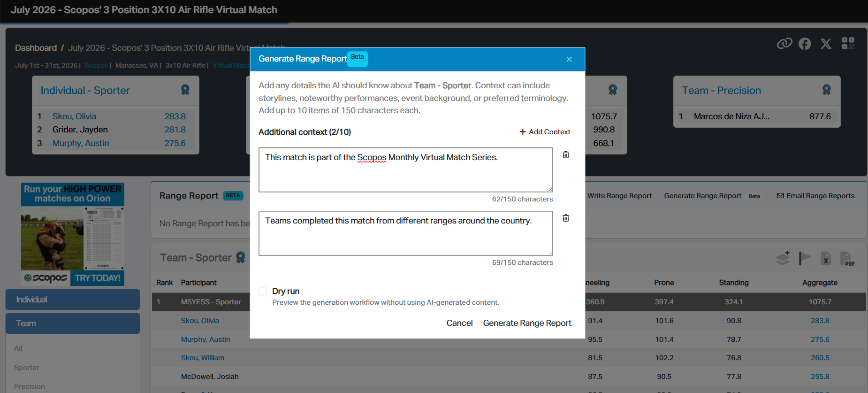The image size is (868, 393).
Task: Open Murphy, Austin in Individual - Sporter card
Action: (81, 143)
